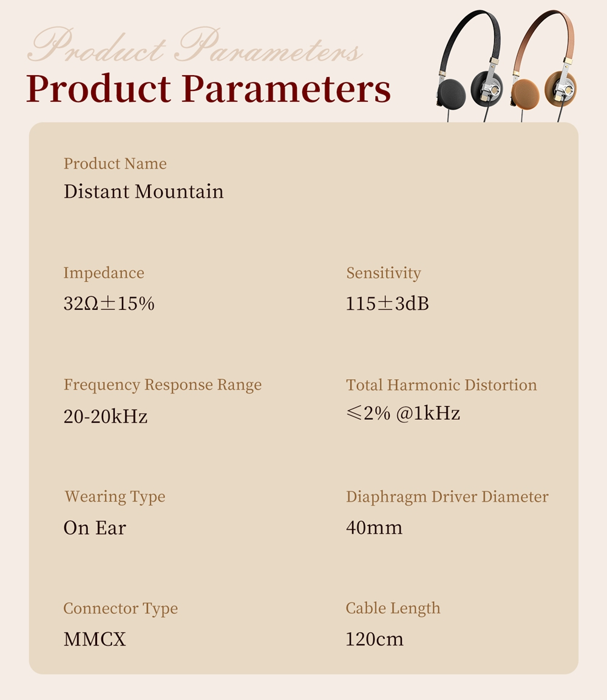
Task: Select the Frequency Response Range label
Action: (163, 385)
